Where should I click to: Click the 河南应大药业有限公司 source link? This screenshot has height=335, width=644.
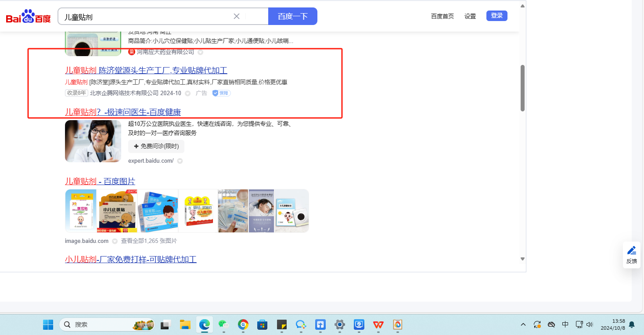165,52
